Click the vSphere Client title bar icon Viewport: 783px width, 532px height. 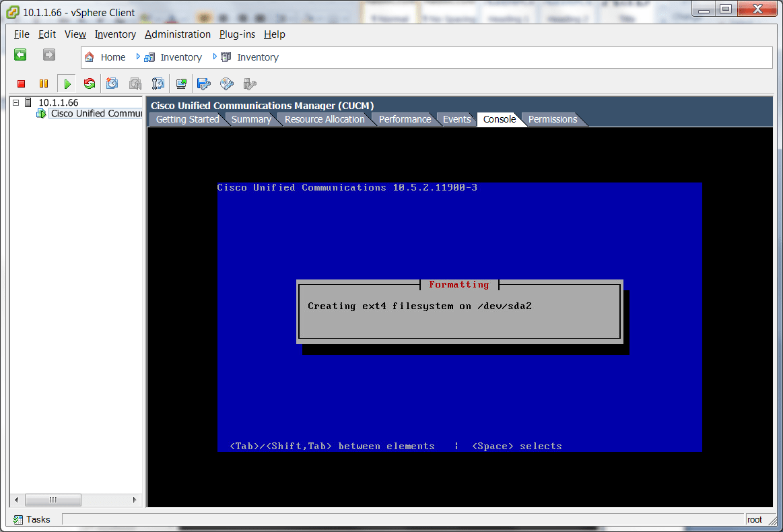[13, 12]
